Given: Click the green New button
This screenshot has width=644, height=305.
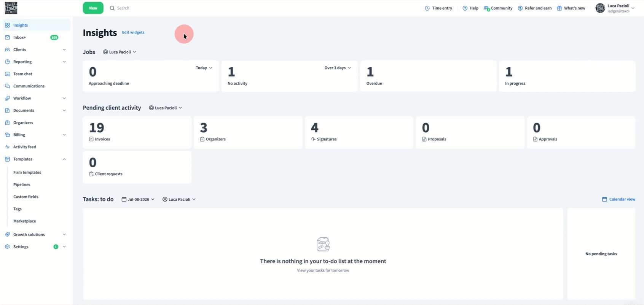Looking at the screenshot, I should click(x=93, y=8).
